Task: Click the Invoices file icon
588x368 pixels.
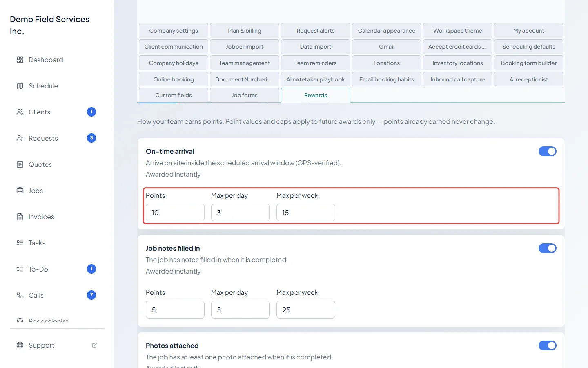Action: [20, 217]
